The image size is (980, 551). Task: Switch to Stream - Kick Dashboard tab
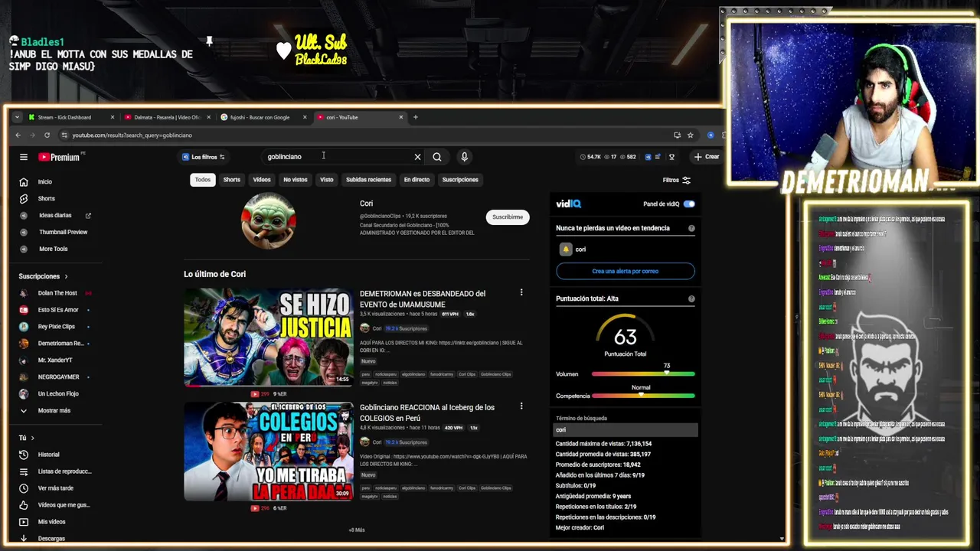coord(70,117)
